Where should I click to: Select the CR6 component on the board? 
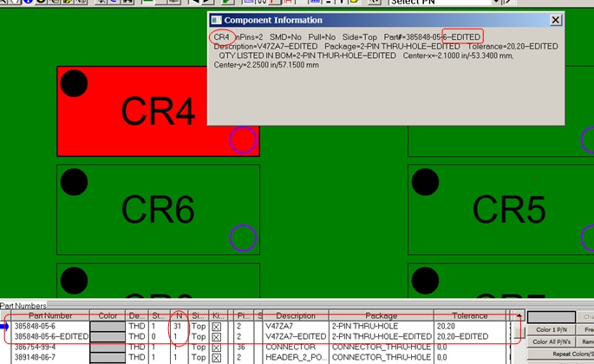coord(158,210)
